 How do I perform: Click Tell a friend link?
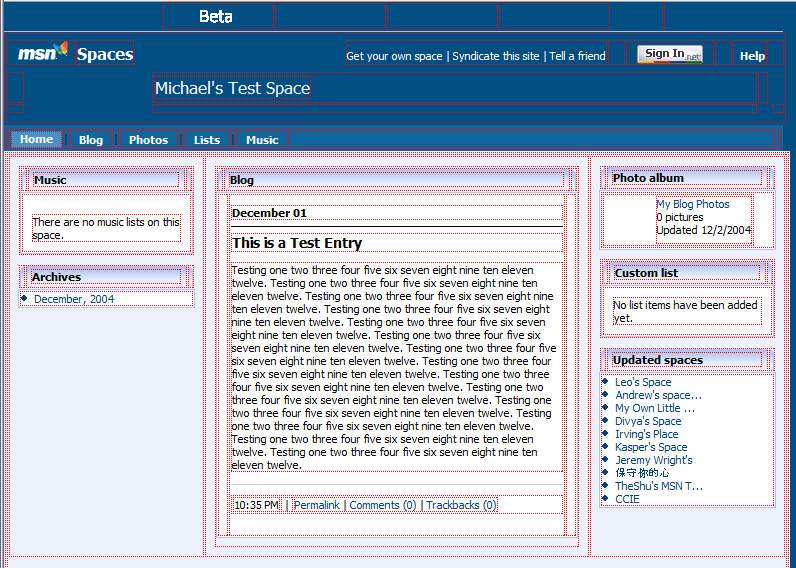(x=577, y=56)
